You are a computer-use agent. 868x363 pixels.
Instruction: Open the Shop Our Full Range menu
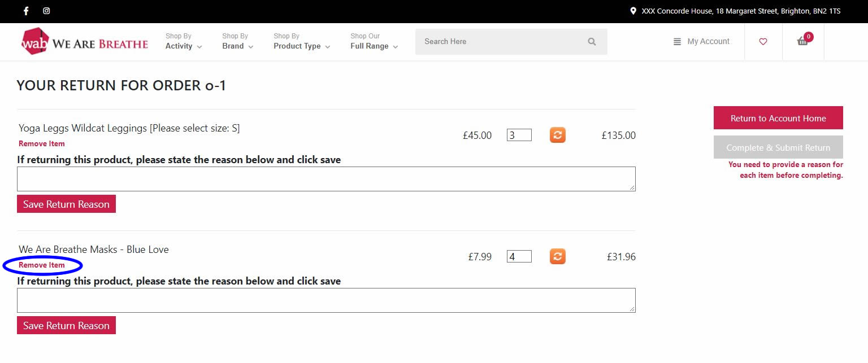pyautogui.click(x=374, y=41)
